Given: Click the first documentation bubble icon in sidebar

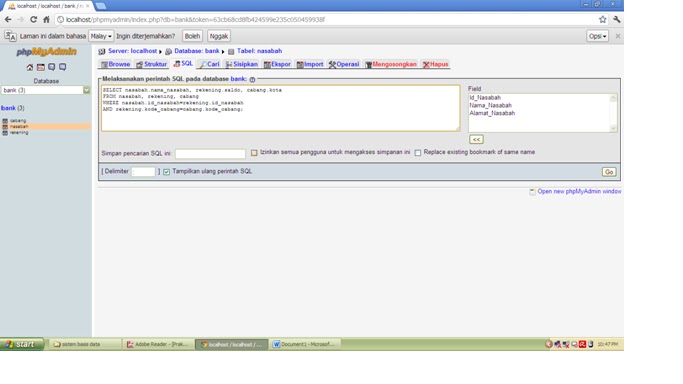Looking at the screenshot, I should (x=51, y=67).
